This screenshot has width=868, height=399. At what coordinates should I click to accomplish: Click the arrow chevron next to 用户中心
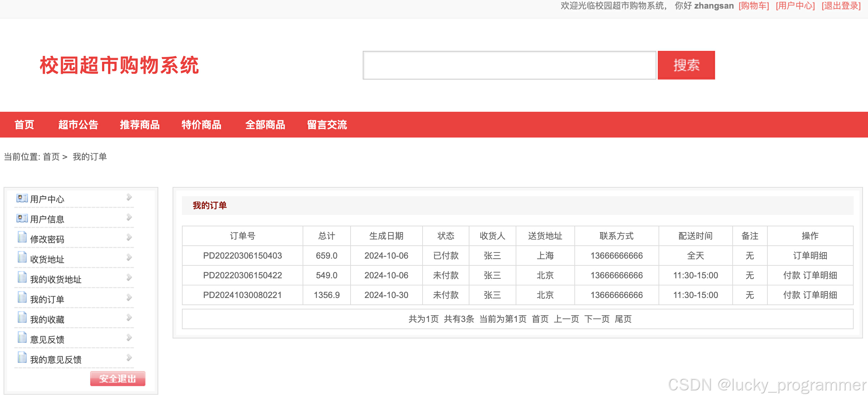coord(129,197)
